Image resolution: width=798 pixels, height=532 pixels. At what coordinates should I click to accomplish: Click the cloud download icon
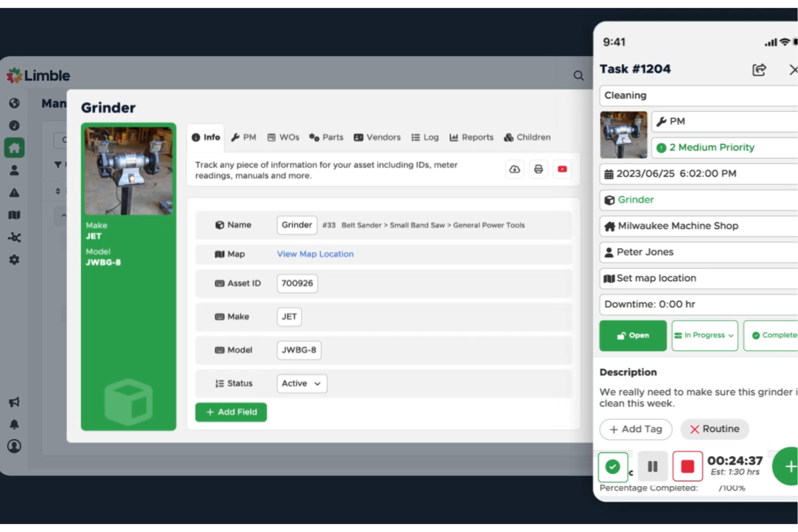click(515, 169)
